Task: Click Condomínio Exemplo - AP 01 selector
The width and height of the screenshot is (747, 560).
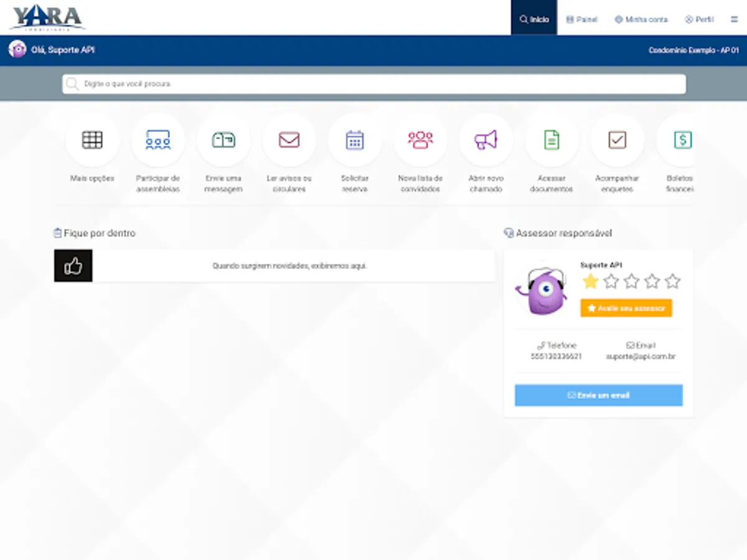Action: click(693, 50)
